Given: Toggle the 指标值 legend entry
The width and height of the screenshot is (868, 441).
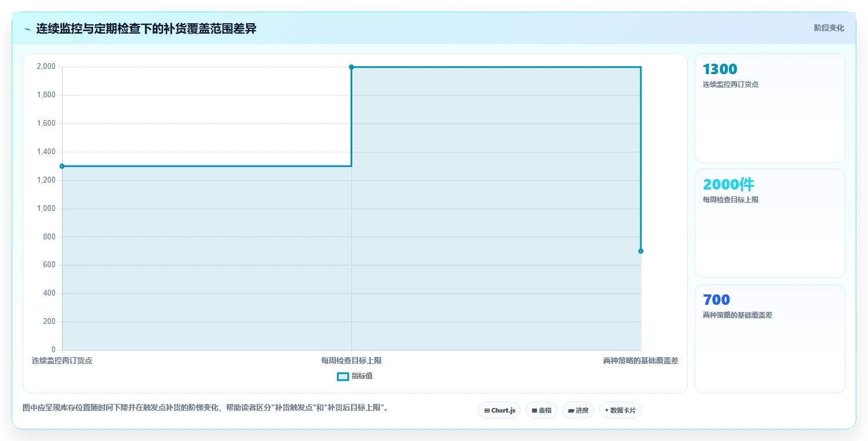Looking at the screenshot, I should point(355,376).
